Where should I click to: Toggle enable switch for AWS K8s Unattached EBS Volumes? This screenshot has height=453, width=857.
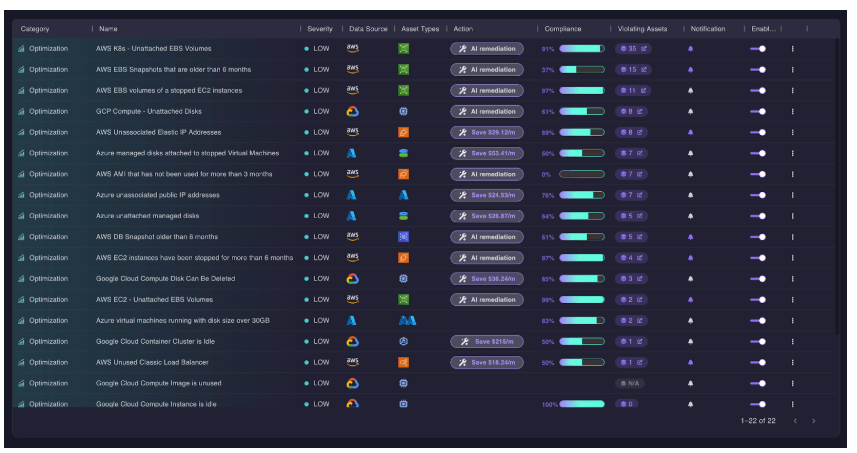pyautogui.click(x=758, y=49)
